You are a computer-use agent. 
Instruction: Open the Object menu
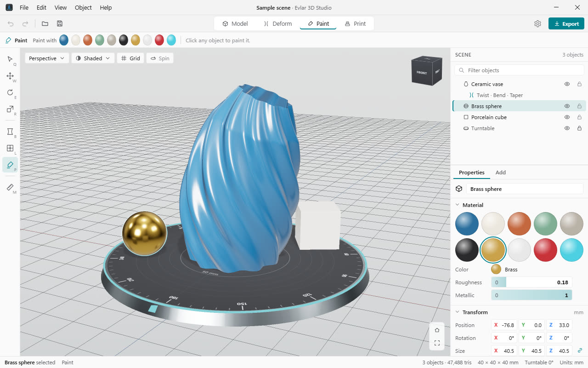(x=83, y=8)
